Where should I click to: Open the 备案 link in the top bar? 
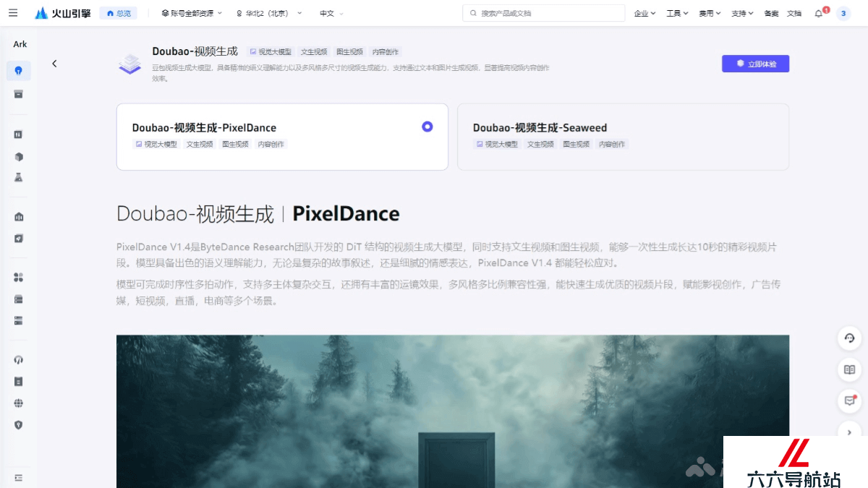[x=771, y=13]
